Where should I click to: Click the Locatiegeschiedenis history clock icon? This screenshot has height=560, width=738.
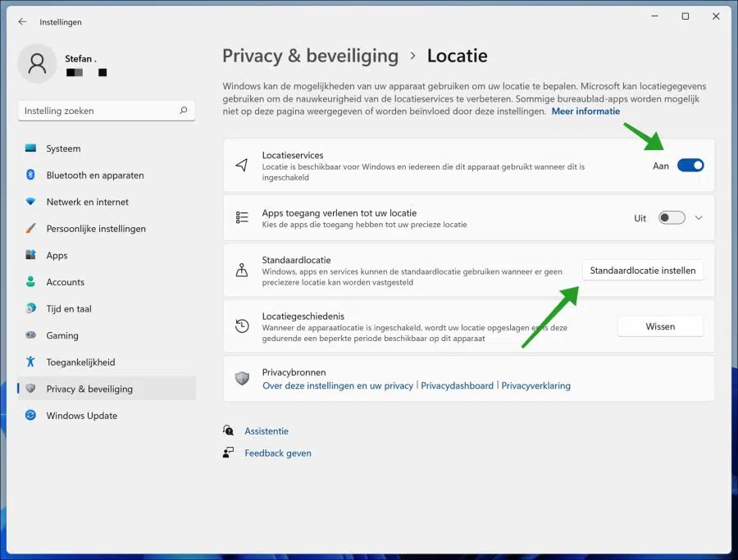click(x=242, y=326)
